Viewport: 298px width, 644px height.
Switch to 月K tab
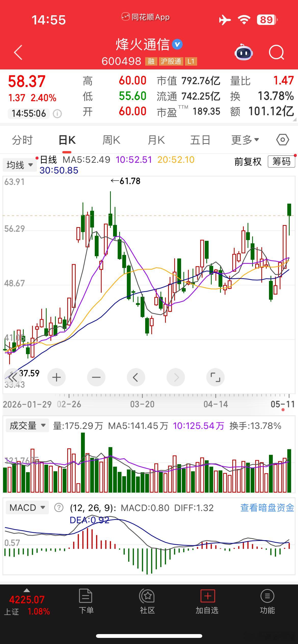pos(156,140)
